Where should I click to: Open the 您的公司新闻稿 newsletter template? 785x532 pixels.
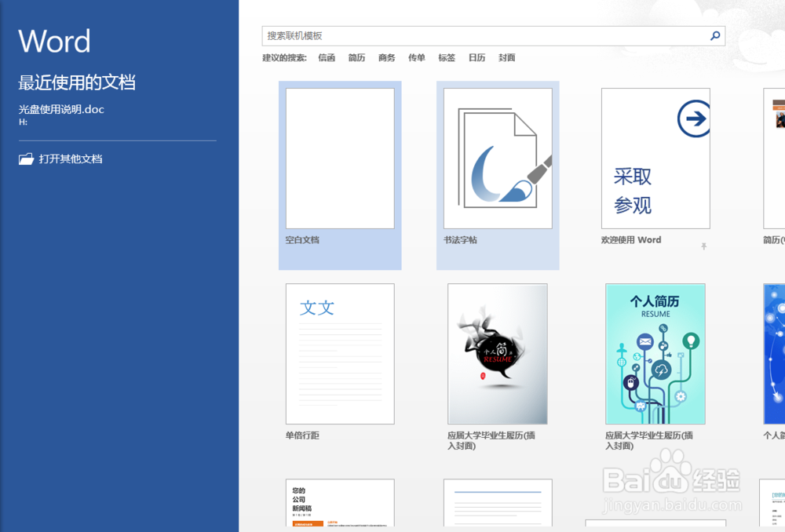point(340,503)
